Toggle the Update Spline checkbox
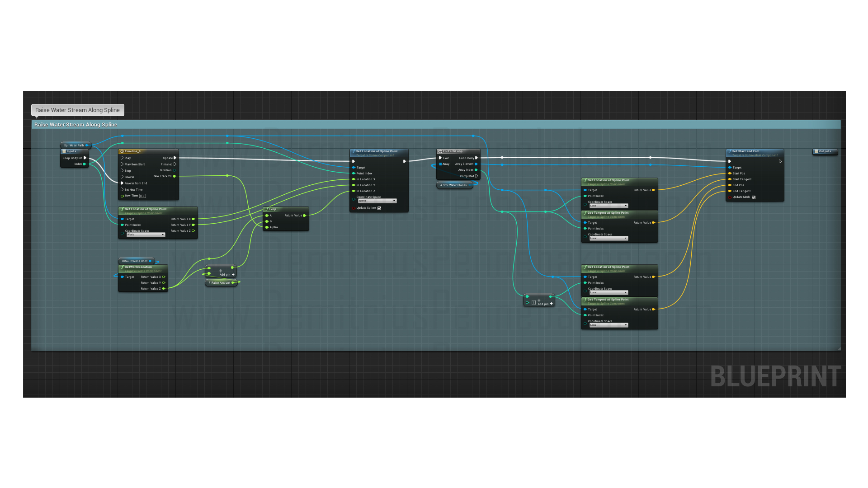This screenshot has width=868, height=488. tap(379, 208)
